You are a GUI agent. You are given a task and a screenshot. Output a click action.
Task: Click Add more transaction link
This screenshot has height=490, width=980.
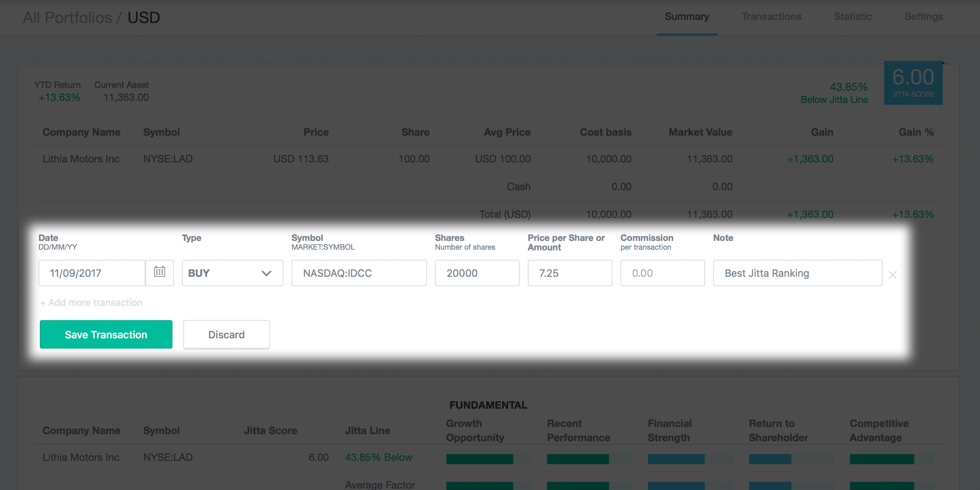tap(91, 303)
